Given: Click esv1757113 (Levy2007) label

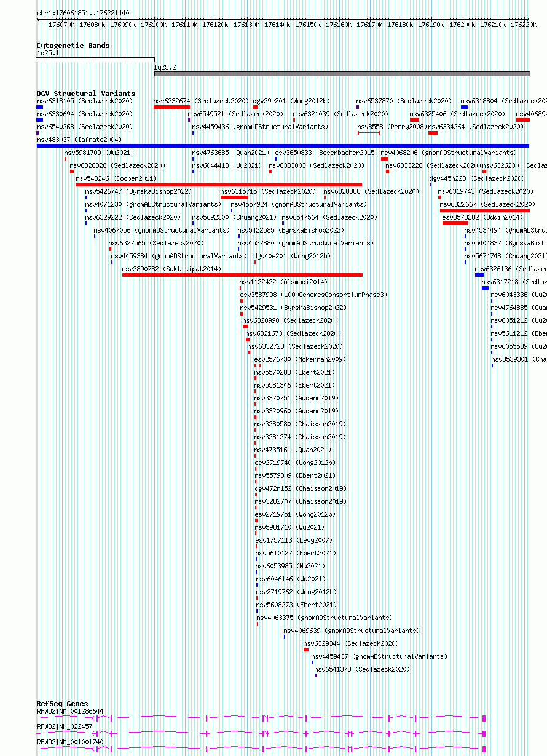Looking at the screenshot, I should coord(294,540).
